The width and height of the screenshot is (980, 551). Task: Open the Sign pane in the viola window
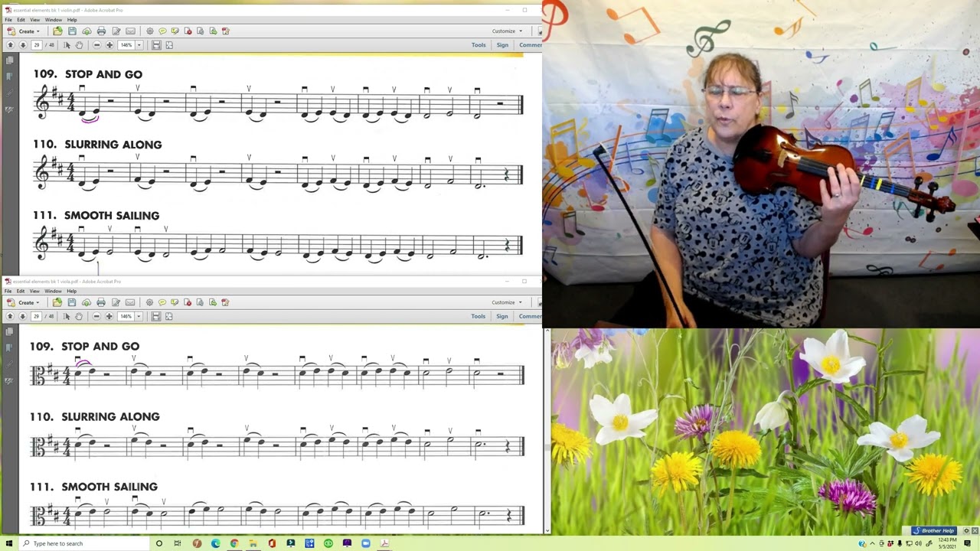point(502,316)
